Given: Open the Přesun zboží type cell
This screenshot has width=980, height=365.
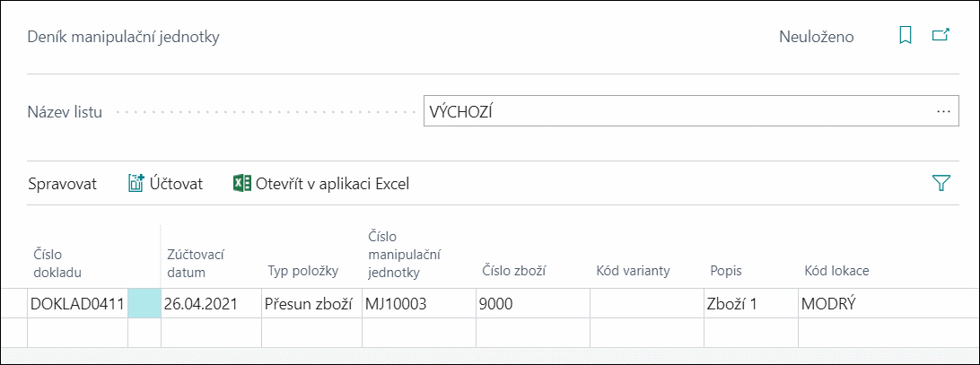Looking at the screenshot, I should (311, 303).
